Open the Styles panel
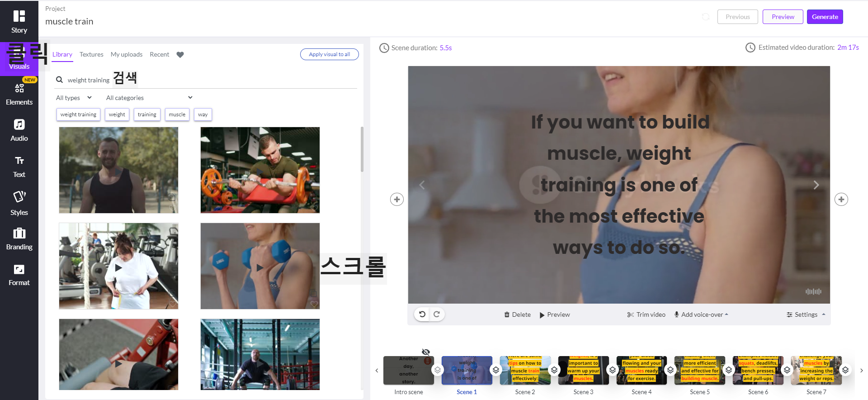Image resolution: width=868 pixels, height=400 pixels. (19, 203)
